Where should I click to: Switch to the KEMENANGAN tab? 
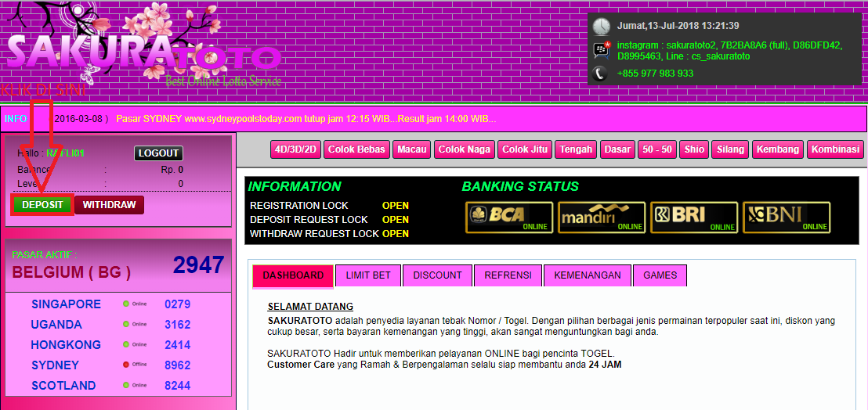(588, 275)
